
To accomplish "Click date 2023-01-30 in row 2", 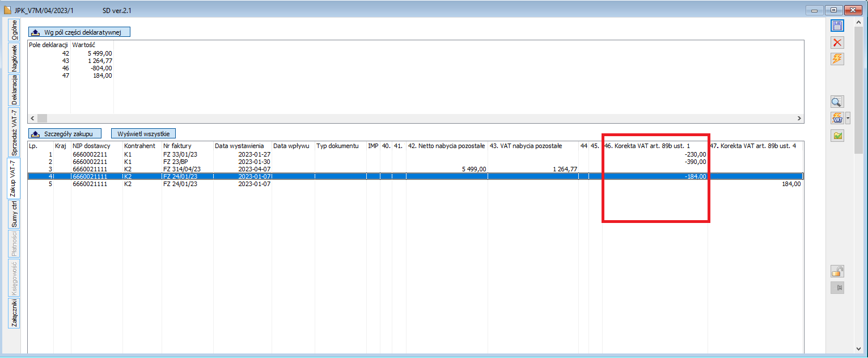I will pos(255,162).
